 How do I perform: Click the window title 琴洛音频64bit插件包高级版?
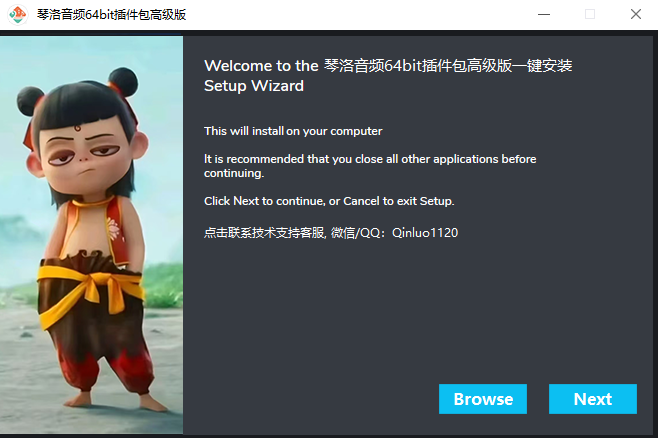[x=112, y=15]
